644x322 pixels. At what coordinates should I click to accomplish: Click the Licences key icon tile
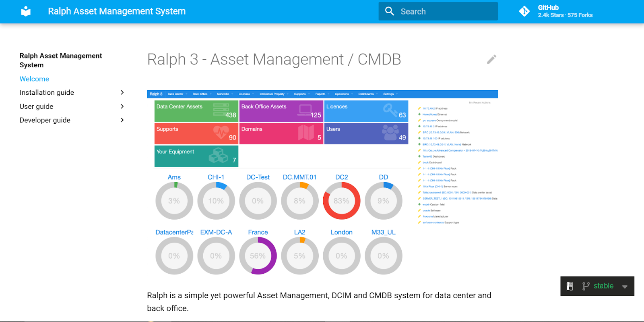366,111
